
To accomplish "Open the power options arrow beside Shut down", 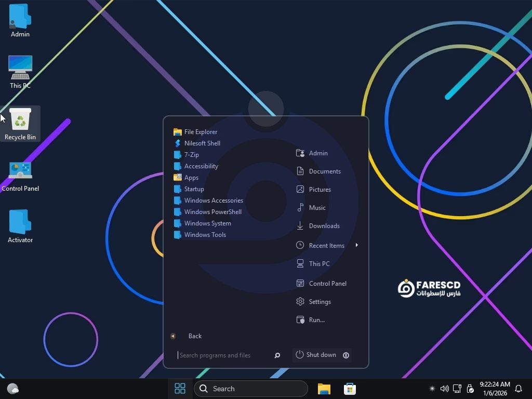I will pyautogui.click(x=346, y=355).
